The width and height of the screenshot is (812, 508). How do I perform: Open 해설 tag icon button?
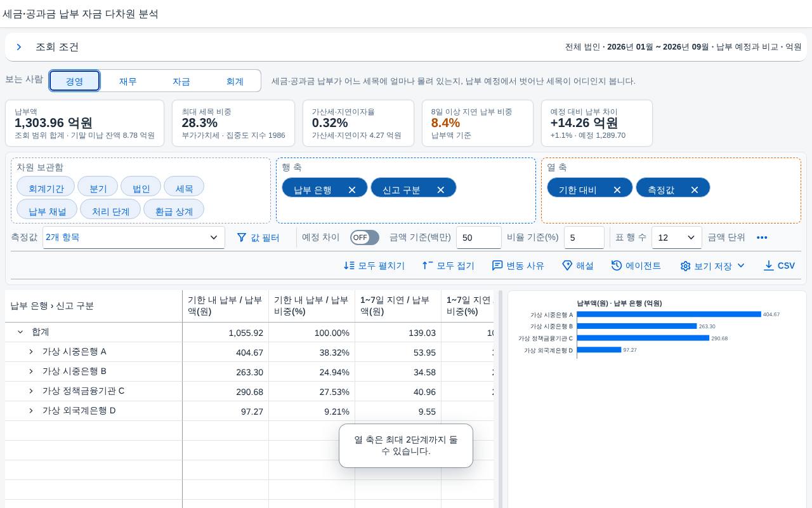pos(578,265)
